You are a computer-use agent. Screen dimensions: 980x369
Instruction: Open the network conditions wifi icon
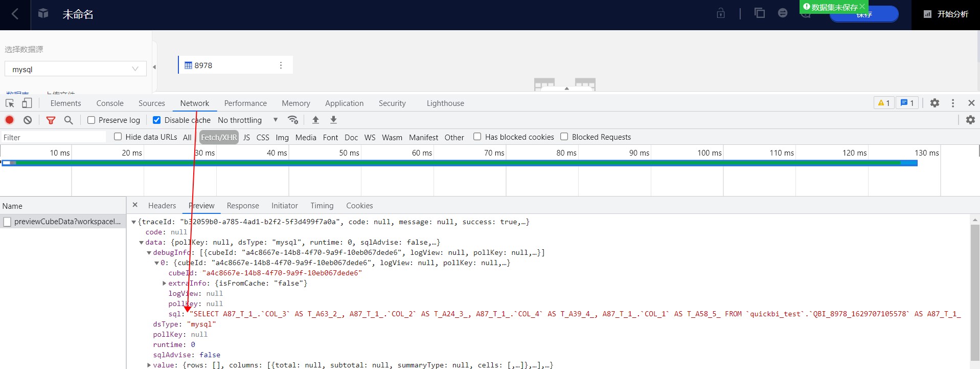click(293, 120)
